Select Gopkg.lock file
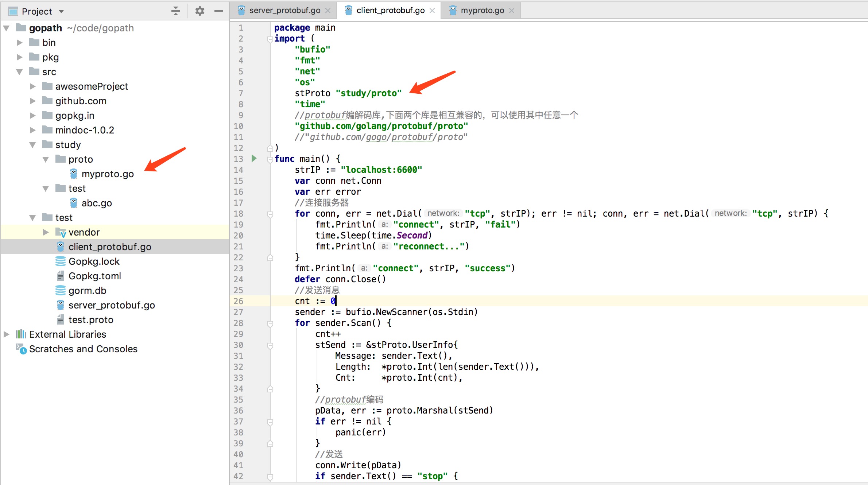 tap(94, 261)
